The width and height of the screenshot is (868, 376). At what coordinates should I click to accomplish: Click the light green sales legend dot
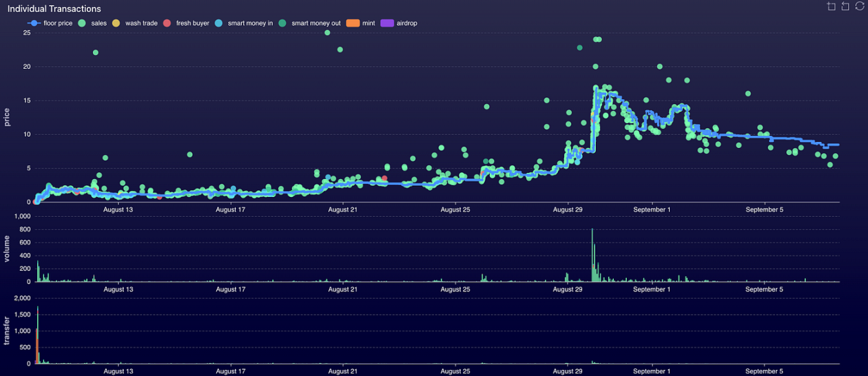82,23
